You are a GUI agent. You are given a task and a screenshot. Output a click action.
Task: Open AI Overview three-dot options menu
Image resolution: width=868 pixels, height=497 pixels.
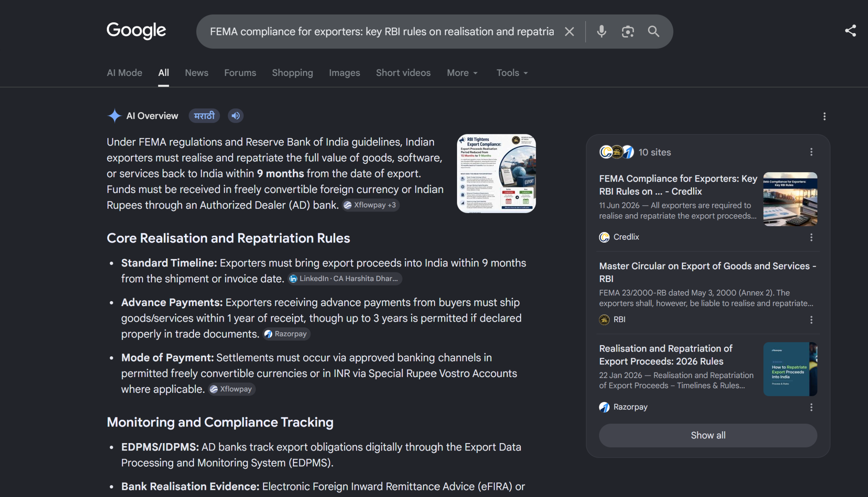pyautogui.click(x=824, y=116)
